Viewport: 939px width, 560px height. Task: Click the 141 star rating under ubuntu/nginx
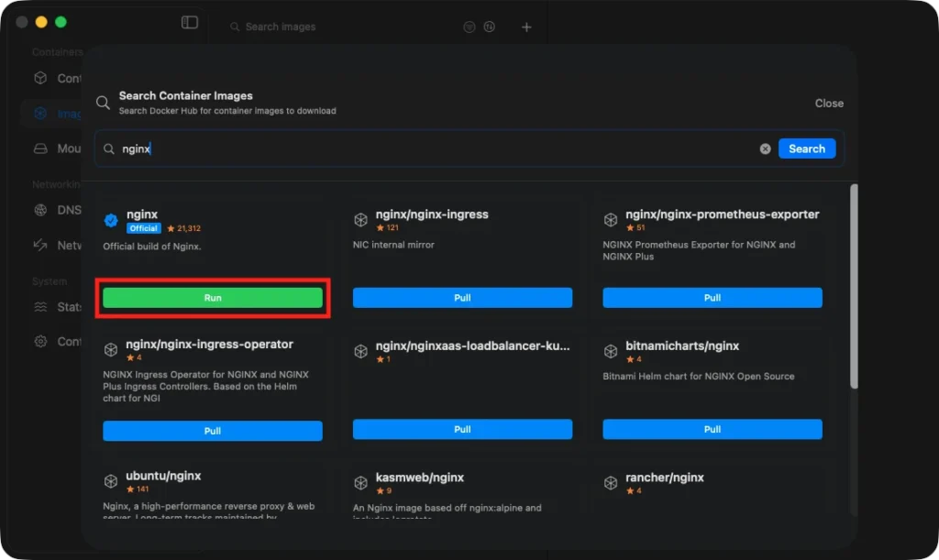point(138,489)
